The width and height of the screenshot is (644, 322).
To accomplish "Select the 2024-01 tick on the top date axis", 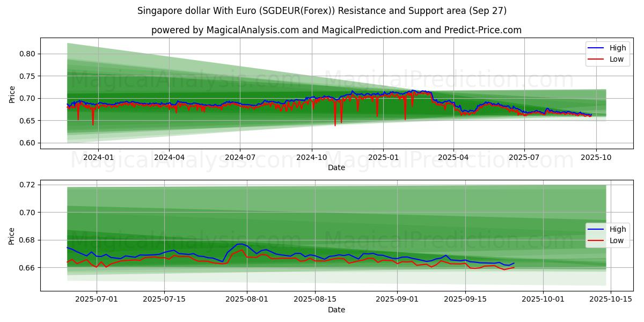I will click(x=98, y=157).
